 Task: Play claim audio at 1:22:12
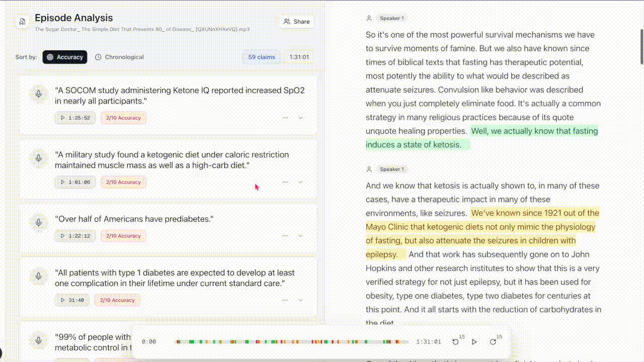click(x=75, y=236)
